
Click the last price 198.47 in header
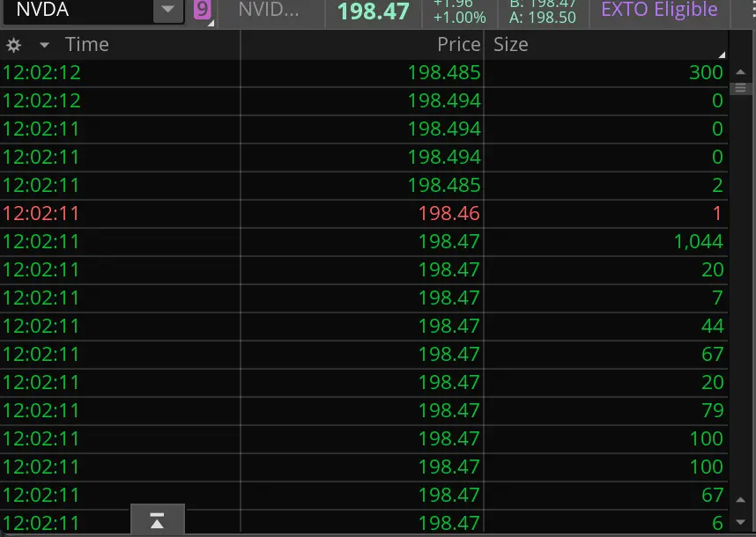click(x=374, y=11)
